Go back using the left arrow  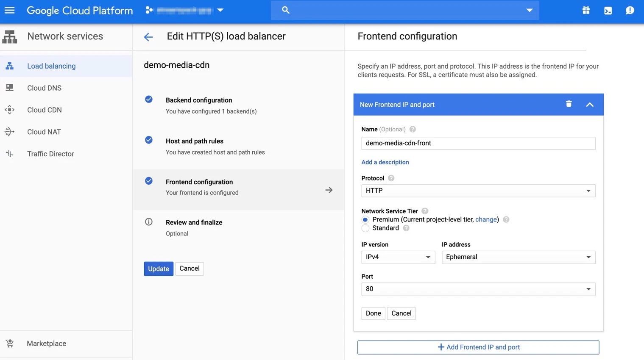148,37
